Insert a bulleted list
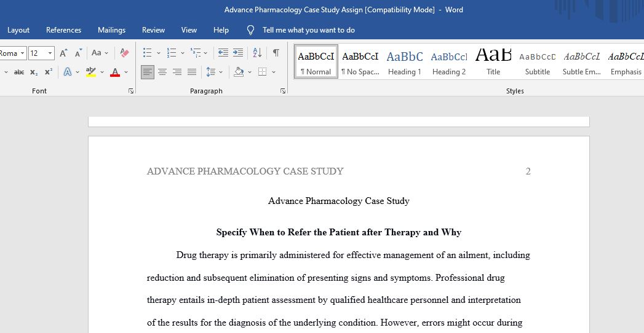This screenshot has width=644, height=333. 147,53
